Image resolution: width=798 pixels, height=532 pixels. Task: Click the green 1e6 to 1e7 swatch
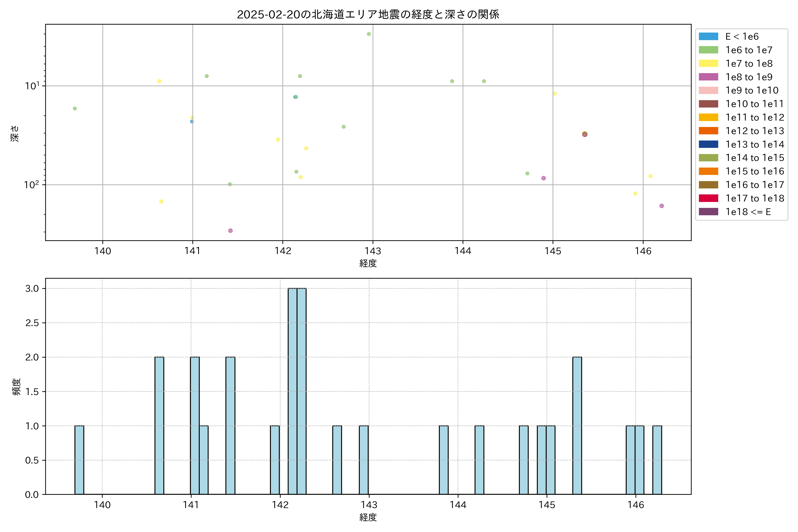click(x=708, y=50)
